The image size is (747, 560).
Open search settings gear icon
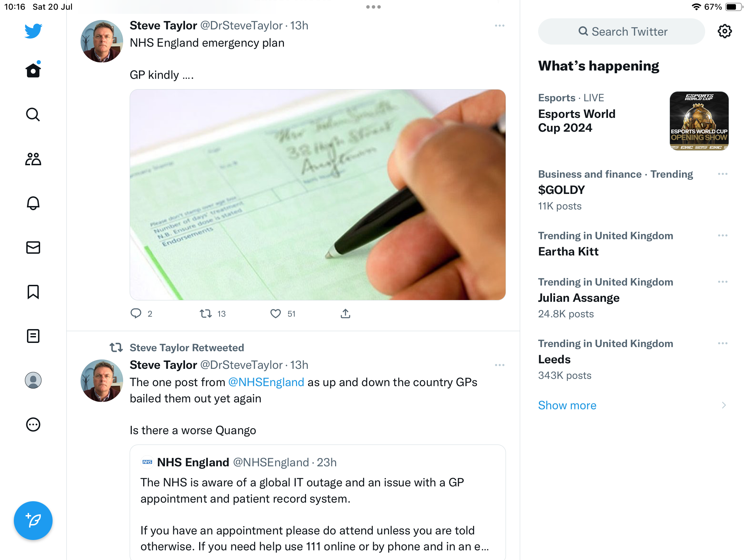[x=725, y=31]
